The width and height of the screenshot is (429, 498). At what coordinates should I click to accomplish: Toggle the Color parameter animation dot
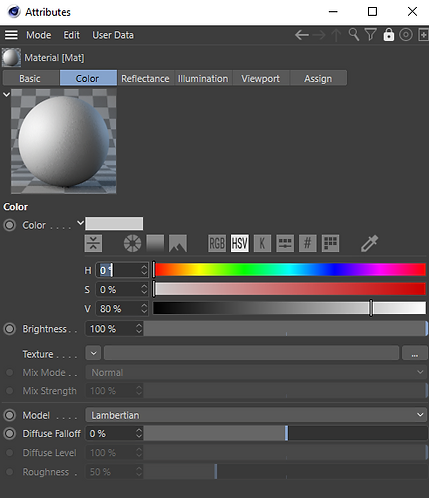tap(9, 225)
